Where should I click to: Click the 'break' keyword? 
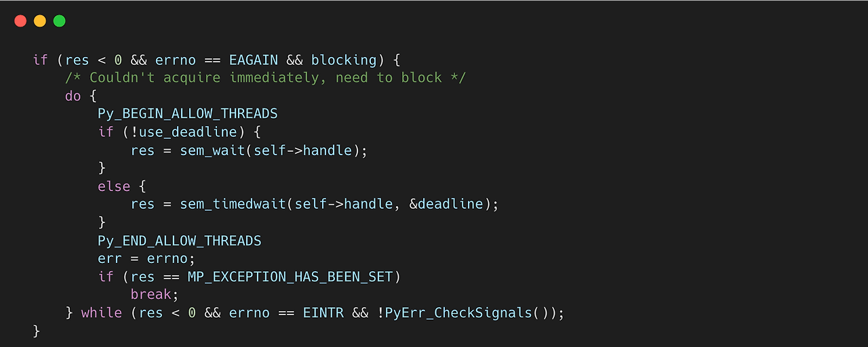coord(151,294)
